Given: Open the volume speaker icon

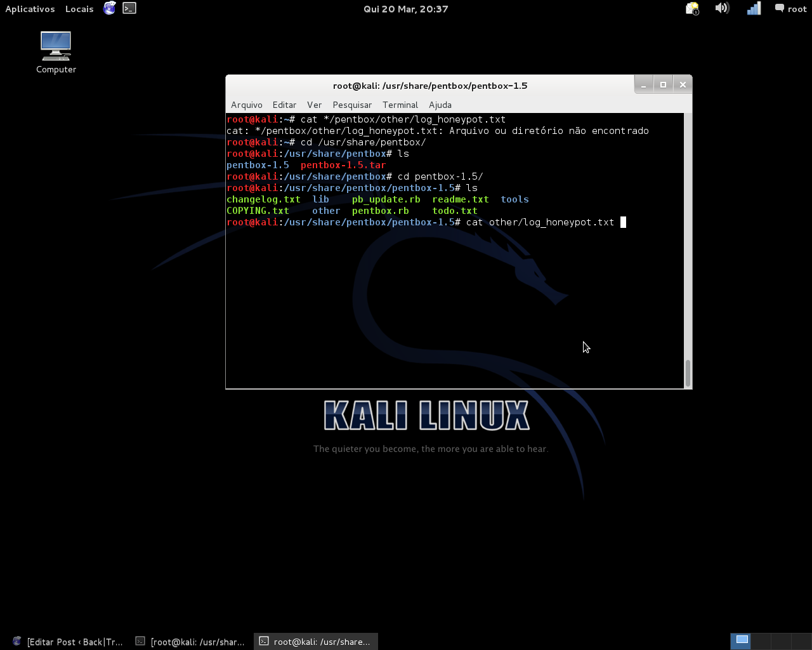Looking at the screenshot, I should coord(722,8).
